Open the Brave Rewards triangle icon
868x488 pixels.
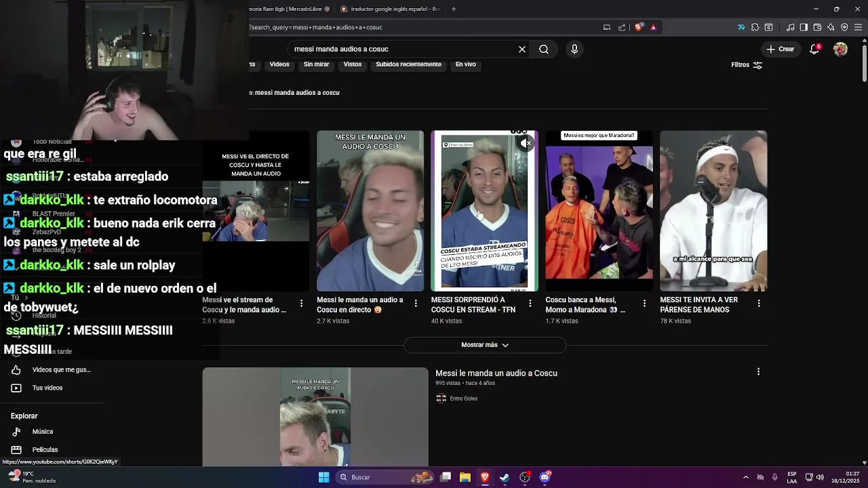tap(653, 27)
